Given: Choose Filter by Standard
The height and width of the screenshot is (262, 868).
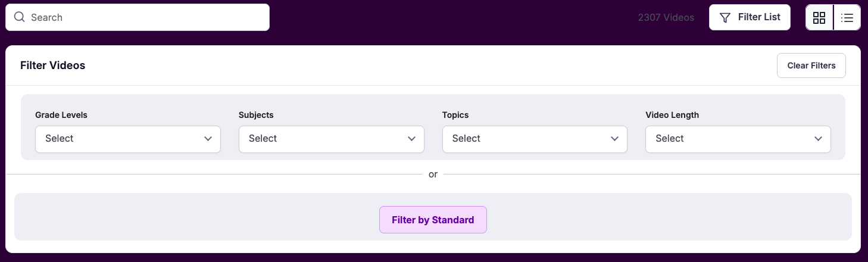Looking at the screenshot, I should 433,220.
